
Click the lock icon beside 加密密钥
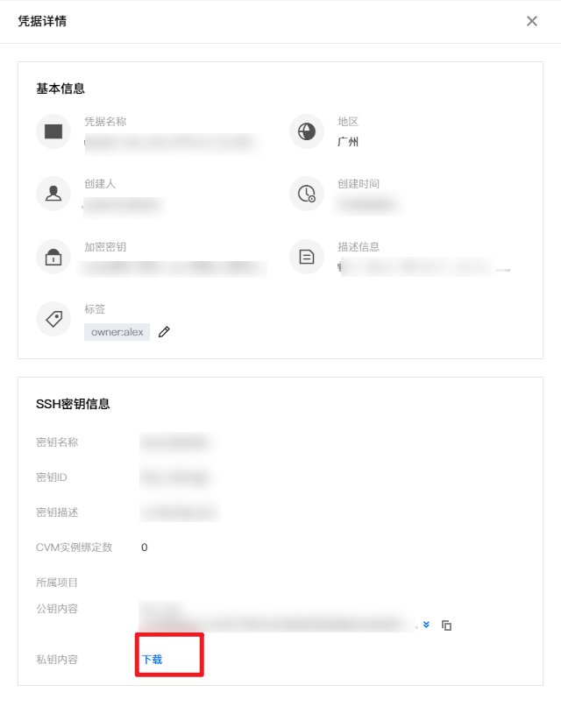[53, 257]
